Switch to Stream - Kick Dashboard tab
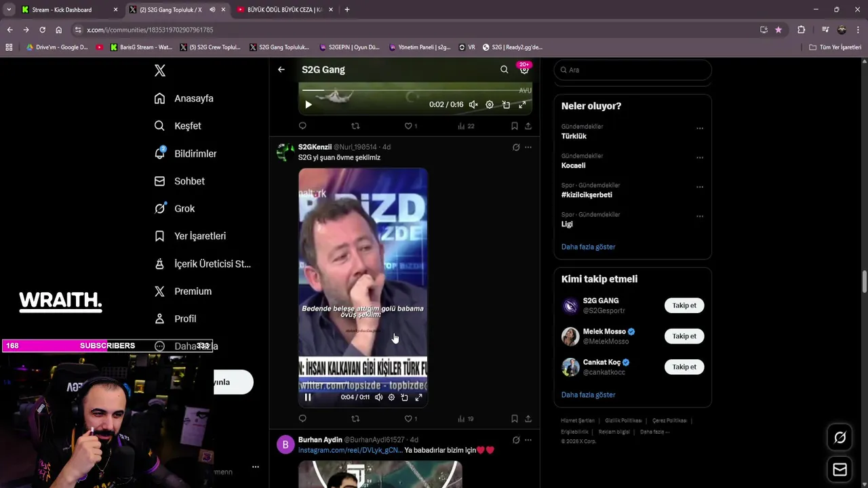 [68, 9]
